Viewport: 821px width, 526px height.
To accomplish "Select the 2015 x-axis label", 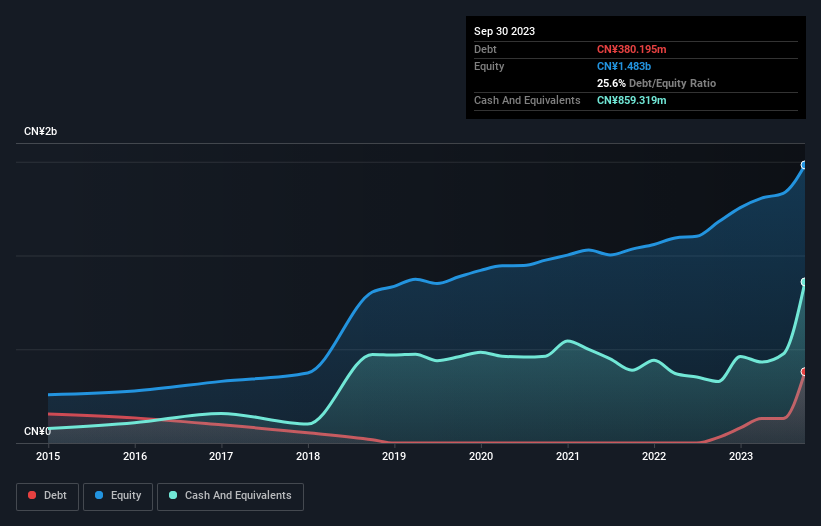I will (48, 457).
